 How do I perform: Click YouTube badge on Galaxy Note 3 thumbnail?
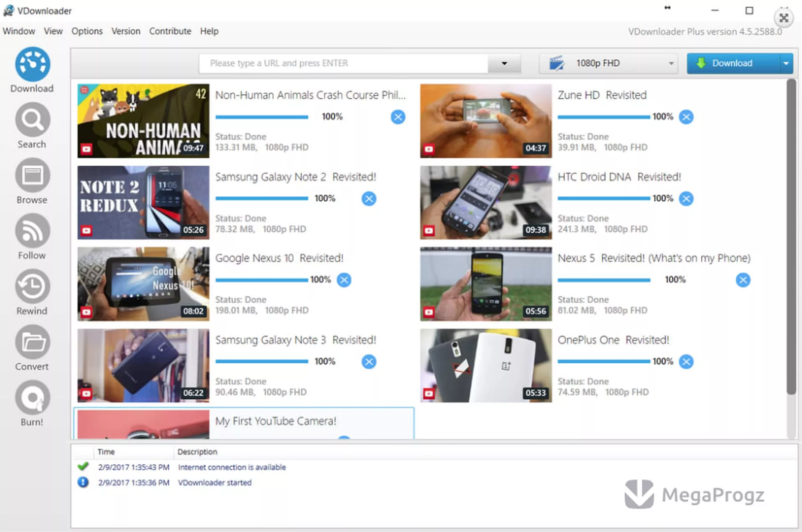click(86, 393)
